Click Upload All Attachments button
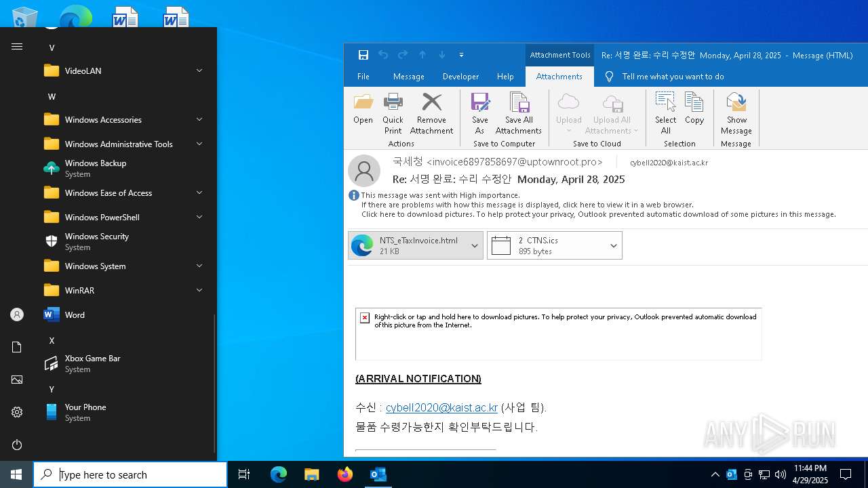 [612, 114]
